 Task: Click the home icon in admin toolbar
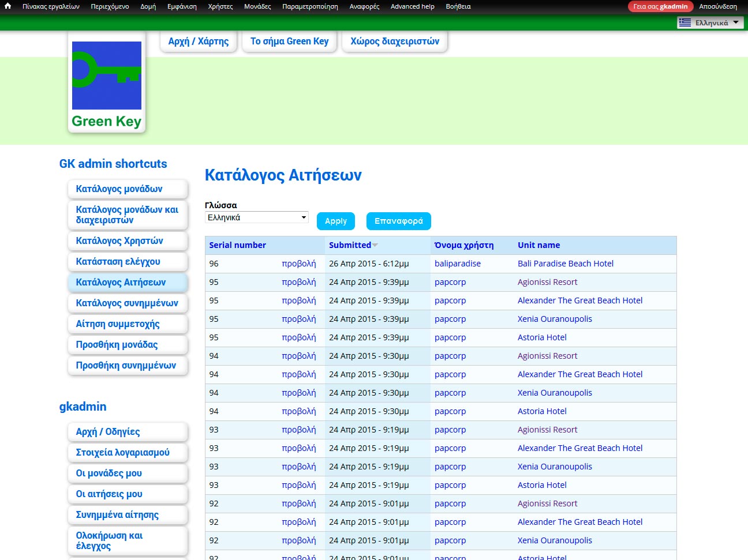8,6
